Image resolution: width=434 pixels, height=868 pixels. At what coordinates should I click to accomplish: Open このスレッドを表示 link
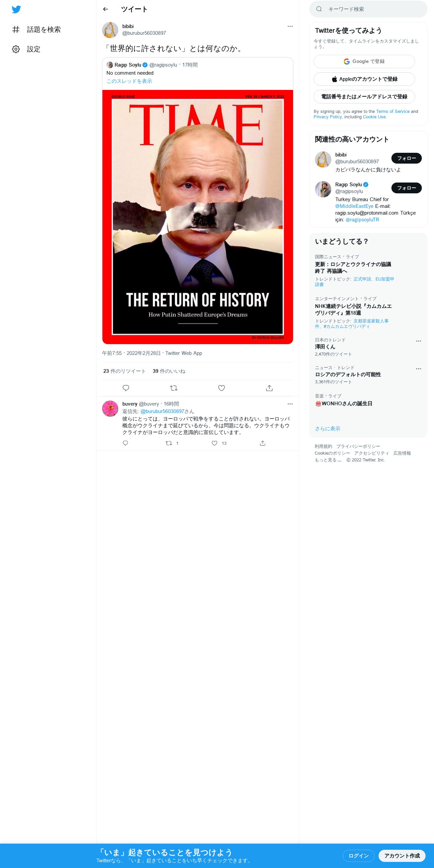coord(129,81)
